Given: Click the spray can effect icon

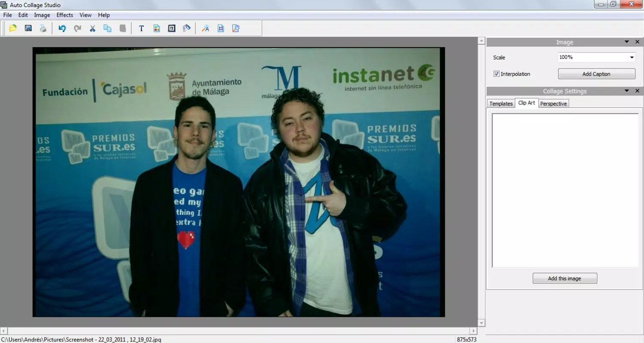Looking at the screenshot, I should (187, 28).
